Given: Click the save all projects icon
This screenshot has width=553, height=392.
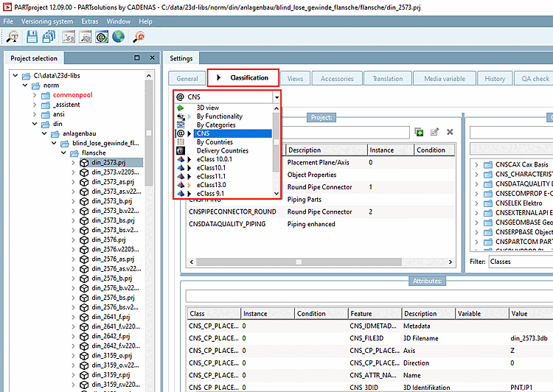Looking at the screenshot, I should coord(48,36).
